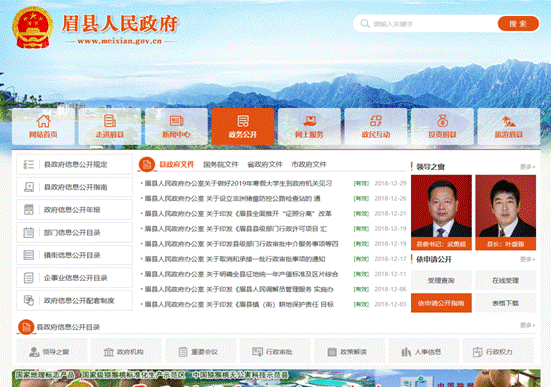Click the keyword search input field
The width and height of the screenshot is (551, 387).
click(433, 24)
